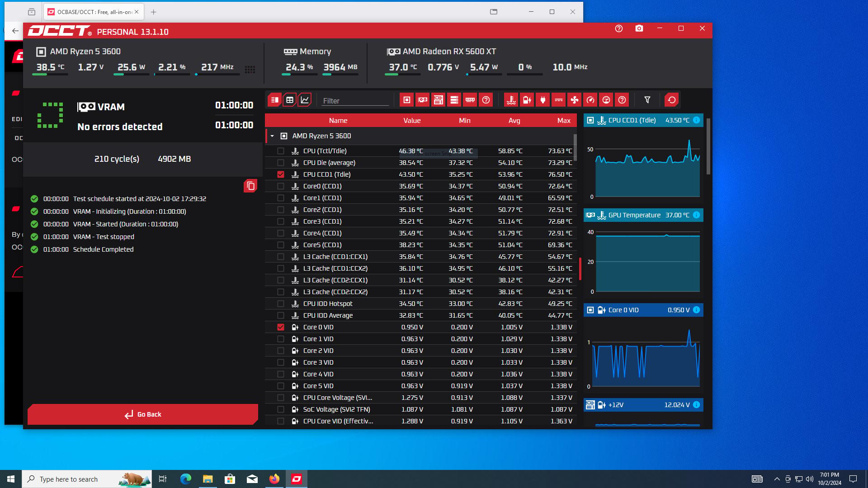Viewport: 868px width, 488px height.
Task: Check the CPU Die (average) checkbox
Action: [281, 163]
